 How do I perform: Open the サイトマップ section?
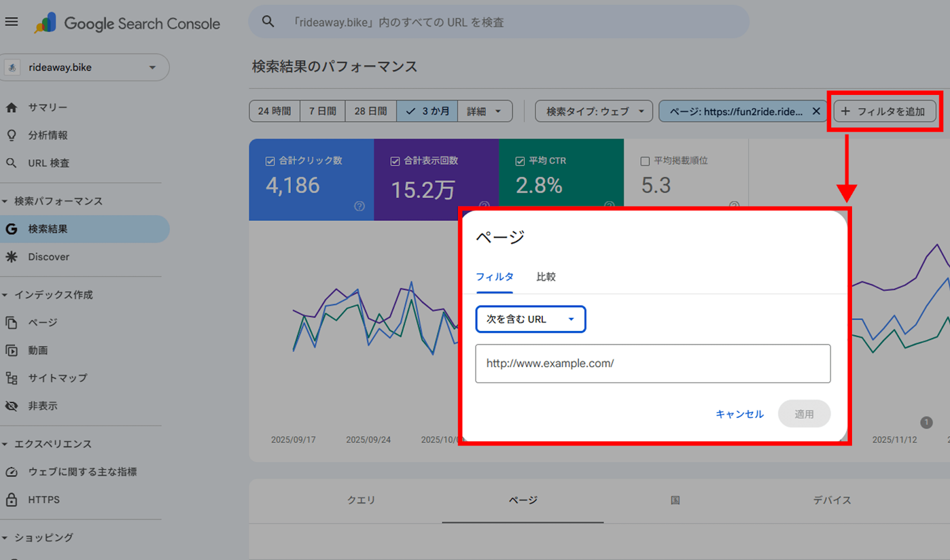tap(58, 378)
